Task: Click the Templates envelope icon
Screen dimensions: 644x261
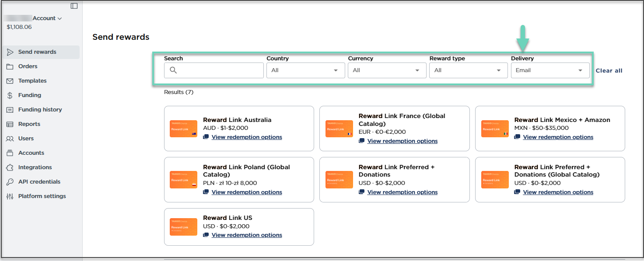Action: 10,81
